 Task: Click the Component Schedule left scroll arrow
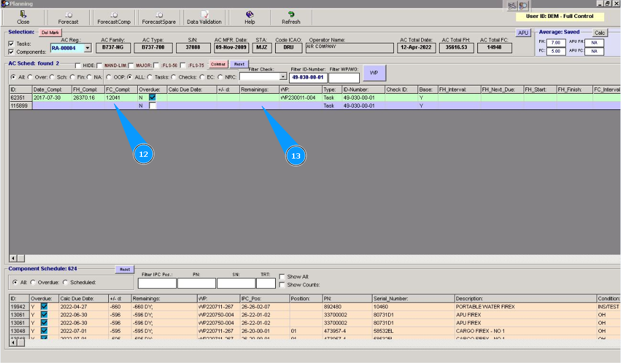[13, 343]
